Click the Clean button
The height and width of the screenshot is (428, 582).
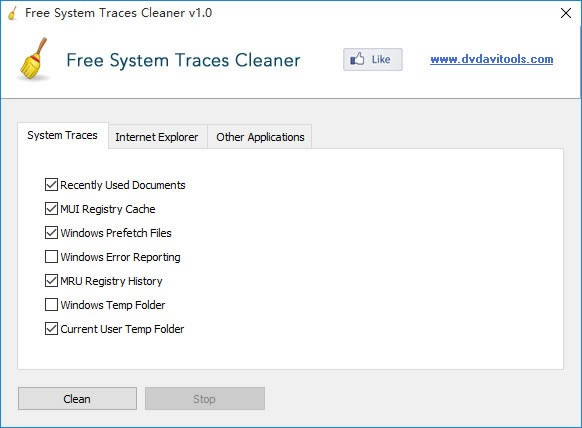click(x=77, y=399)
